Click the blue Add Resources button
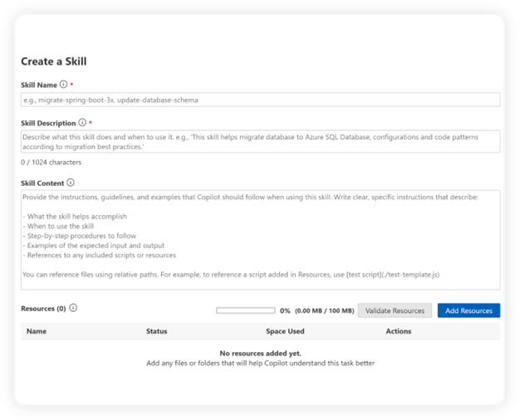This screenshot has height=420, width=519. [468, 310]
